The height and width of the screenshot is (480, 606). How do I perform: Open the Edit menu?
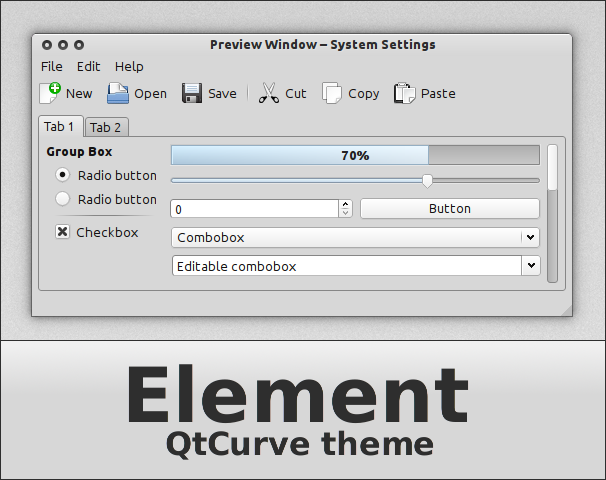coord(88,66)
